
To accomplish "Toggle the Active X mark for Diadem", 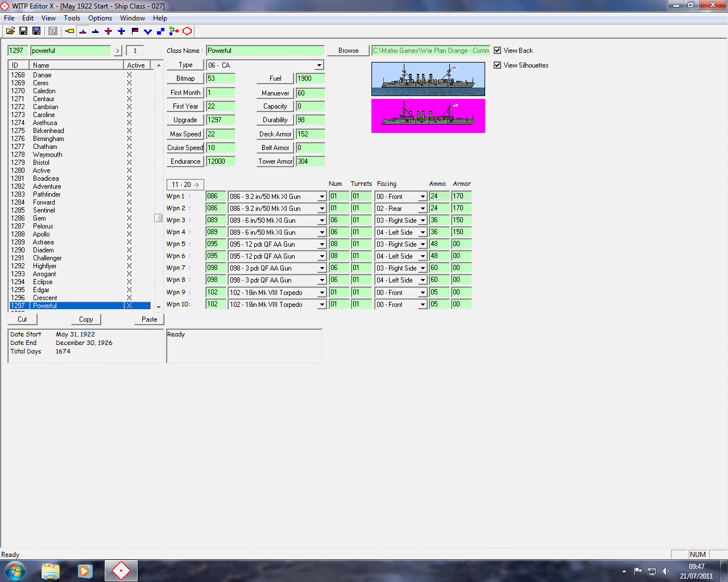I will (x=129, y=250).
